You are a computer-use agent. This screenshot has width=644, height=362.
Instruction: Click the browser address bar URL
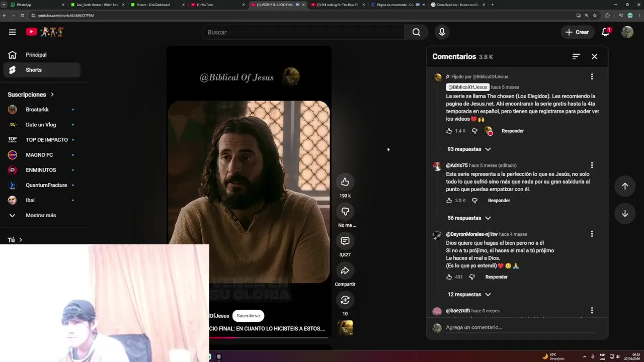pyautogui.click(x=66, y=16)
